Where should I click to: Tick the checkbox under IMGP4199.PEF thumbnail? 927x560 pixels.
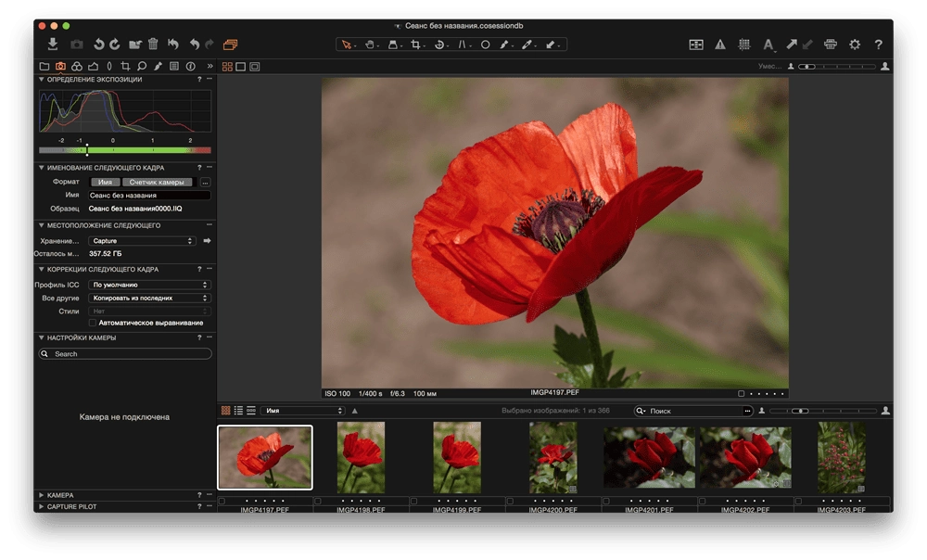(413, 501)
